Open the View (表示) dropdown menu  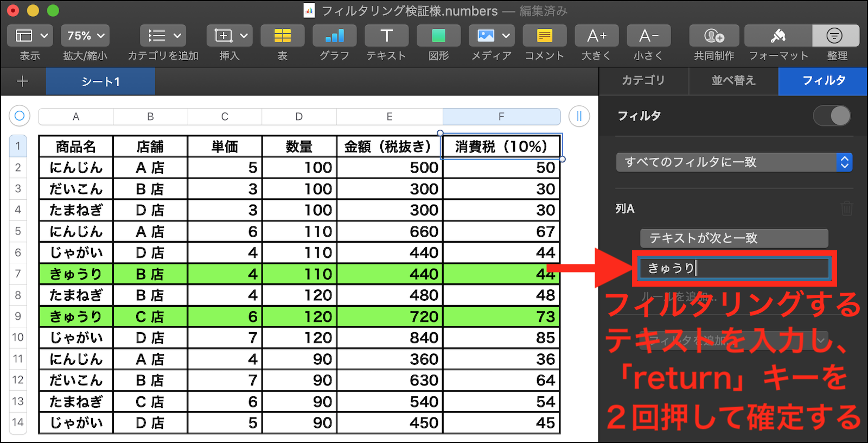click(30, 36)
